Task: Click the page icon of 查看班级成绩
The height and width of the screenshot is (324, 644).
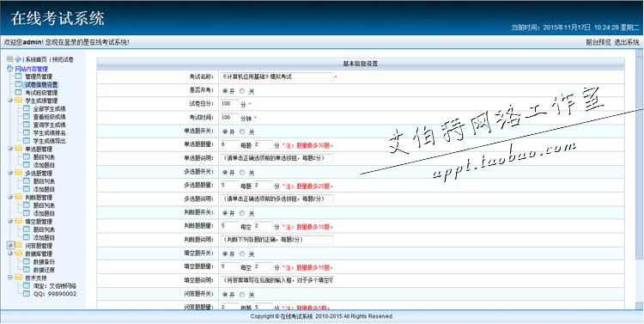Action: pyautogui.click(x=27, y=116)
